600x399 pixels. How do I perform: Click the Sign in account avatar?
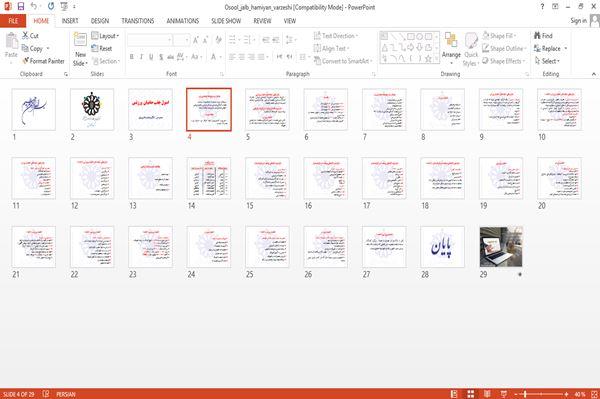click(595, 21)
